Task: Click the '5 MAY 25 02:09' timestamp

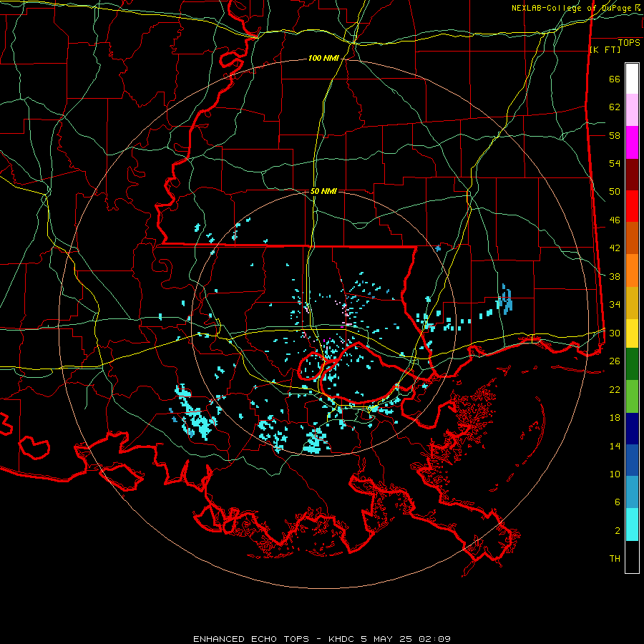Action: click(x=406, y=639)
